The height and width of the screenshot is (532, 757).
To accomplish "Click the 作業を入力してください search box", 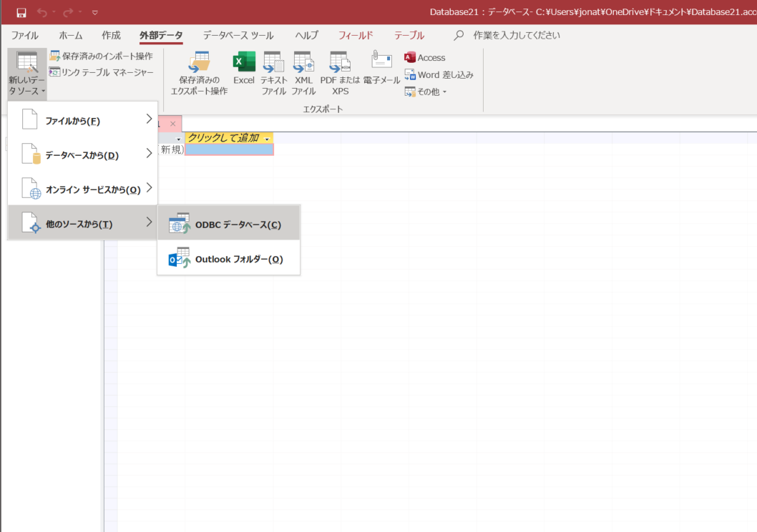I will (x=515, y=34).
